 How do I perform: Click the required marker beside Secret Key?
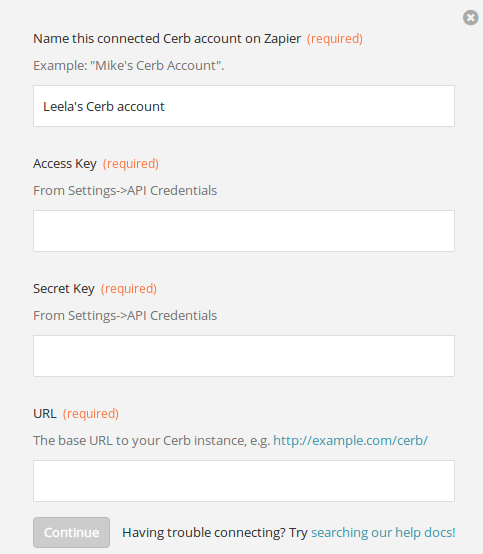(129, 289)
